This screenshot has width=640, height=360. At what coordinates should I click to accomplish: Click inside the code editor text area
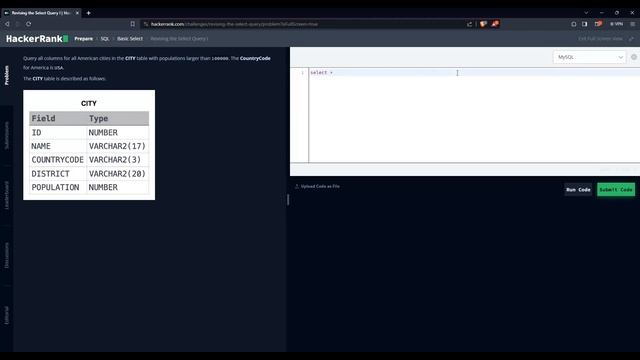[474, 116]
